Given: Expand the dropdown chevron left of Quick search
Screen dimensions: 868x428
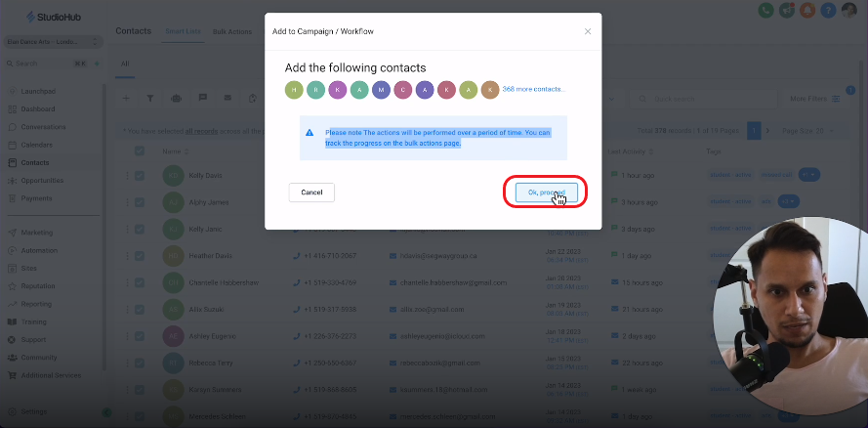Looking at the screenshot, I should click(x=611, y=99).
